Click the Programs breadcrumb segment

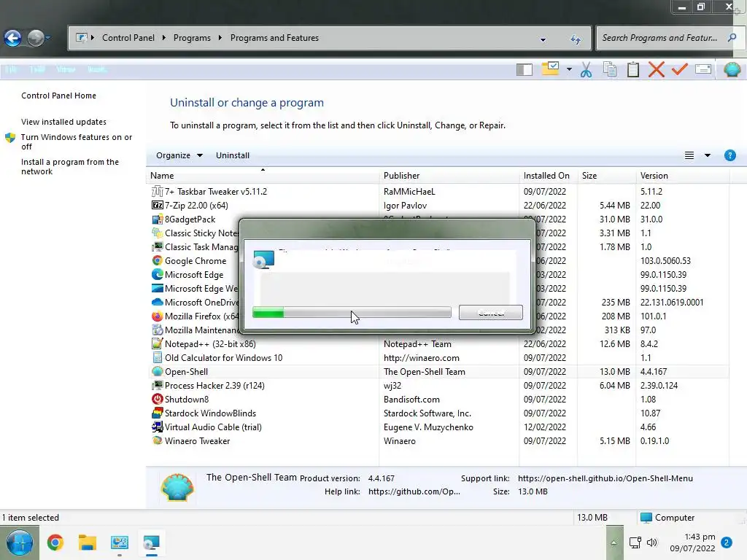192,38
